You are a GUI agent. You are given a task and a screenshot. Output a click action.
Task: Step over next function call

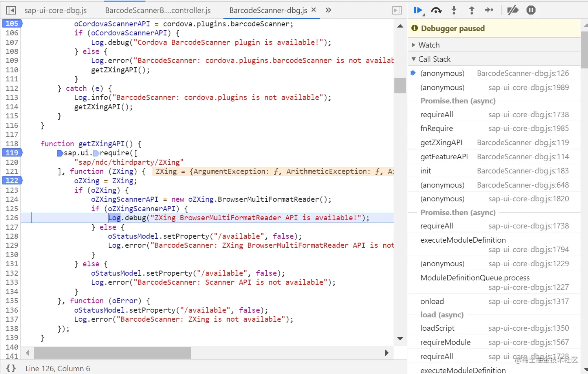tap(436, 10)
